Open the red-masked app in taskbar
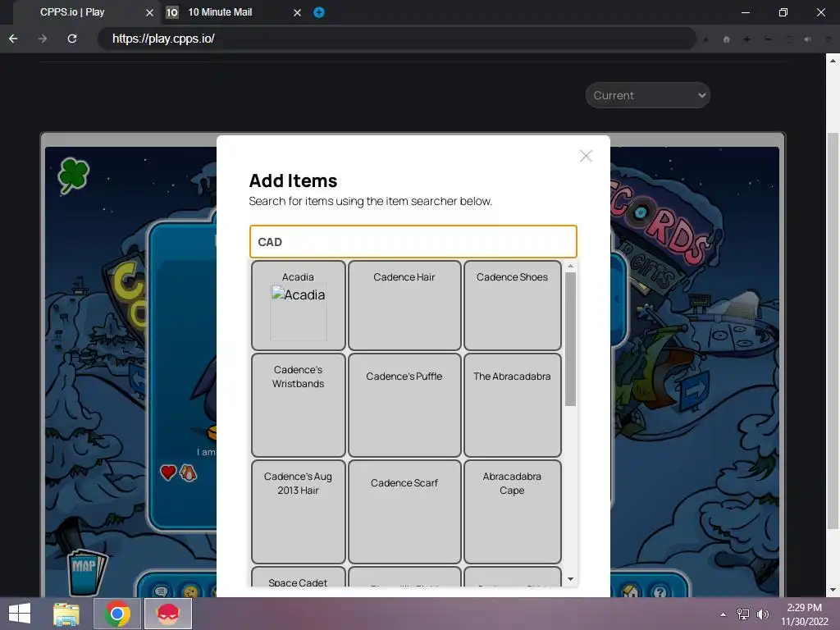Screen dimensions: 840x630 (x=167, y=614)
